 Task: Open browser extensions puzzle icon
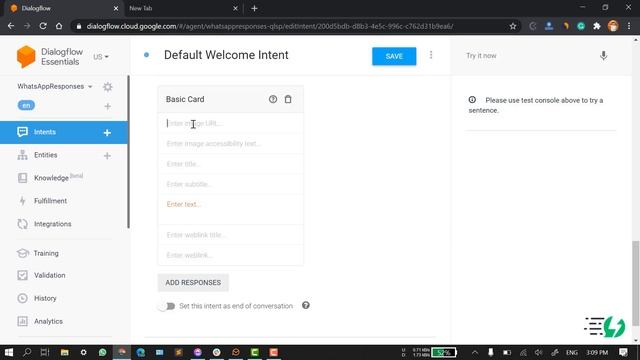[597, 26]
